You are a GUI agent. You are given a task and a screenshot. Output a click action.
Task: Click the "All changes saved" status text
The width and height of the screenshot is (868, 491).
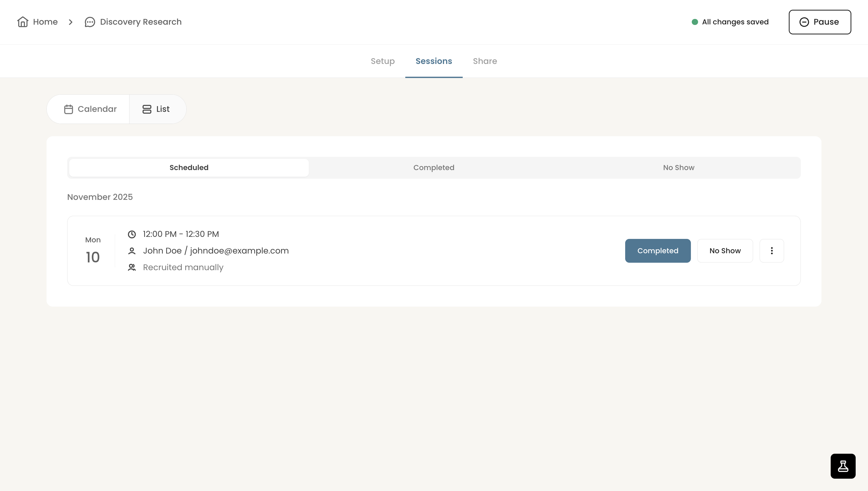pyautogui.click(x=735, y=22)
